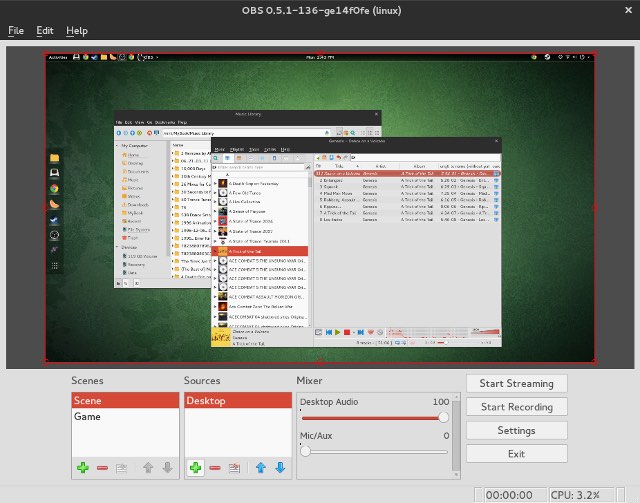Open scene properties icon under Scenes list
The image size is (640, 503).
[x=121, y=468]
